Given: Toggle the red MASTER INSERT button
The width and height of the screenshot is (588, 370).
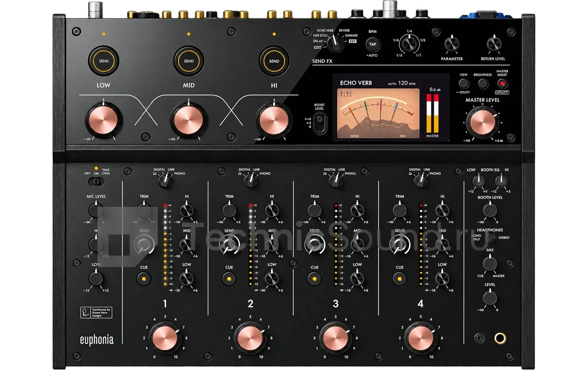Looking at the screenshot, I should (x=502, y=84).
